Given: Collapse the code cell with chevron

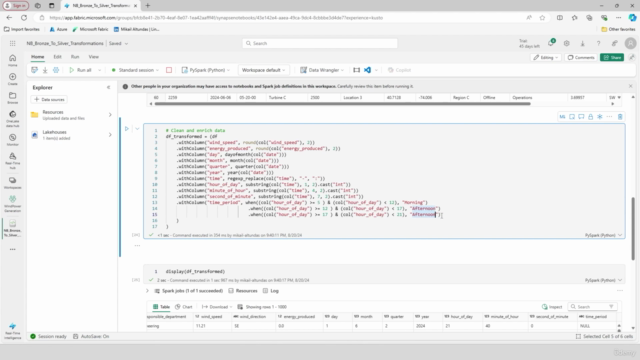Looking at the screenshot, I should coord(137,129).
